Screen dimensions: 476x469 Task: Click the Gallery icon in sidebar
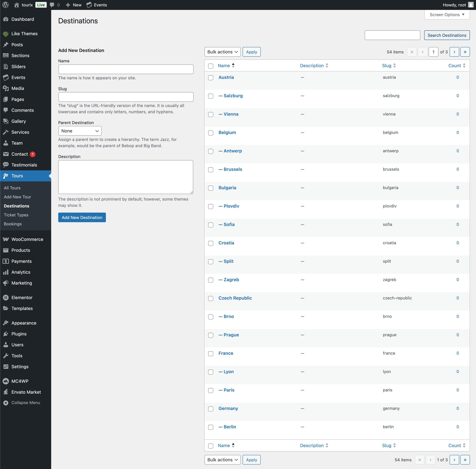click(x=6, y=121)
